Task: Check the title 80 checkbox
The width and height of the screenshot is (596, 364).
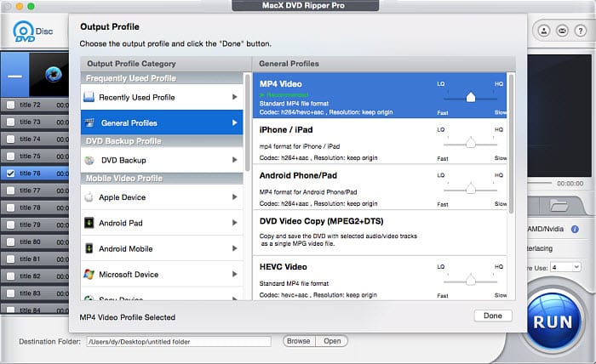Action: (x=10, y=242)
